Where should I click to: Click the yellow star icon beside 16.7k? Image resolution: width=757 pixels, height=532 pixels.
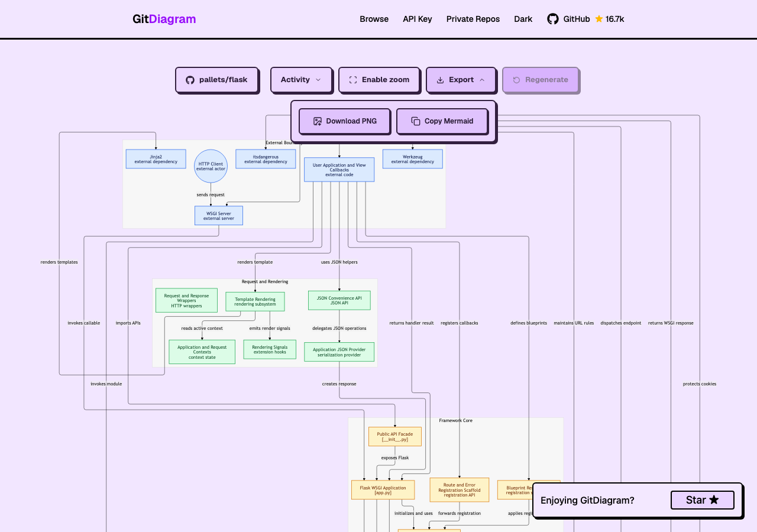click(x=599, y=19)
